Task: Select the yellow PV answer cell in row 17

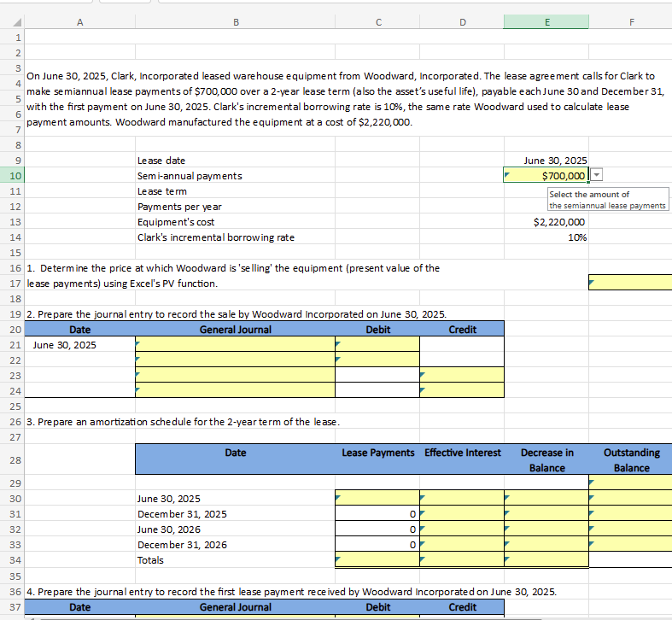Action: tap(630, 283)
